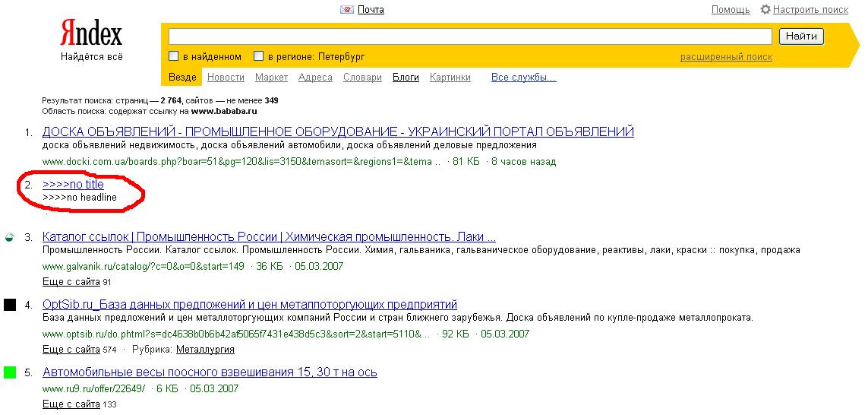Image resolution: width=868 pixels, height=415 pixels.
Task: Click the Металлургия rubric link
Action: [x=205, y=350]
